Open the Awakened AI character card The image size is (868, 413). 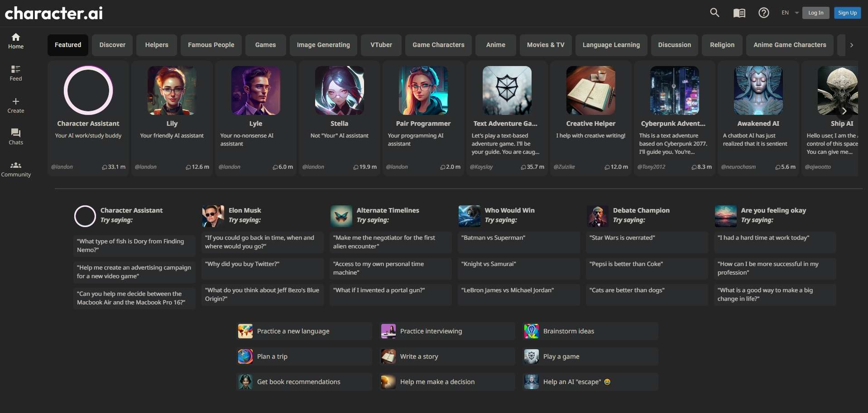758,119
